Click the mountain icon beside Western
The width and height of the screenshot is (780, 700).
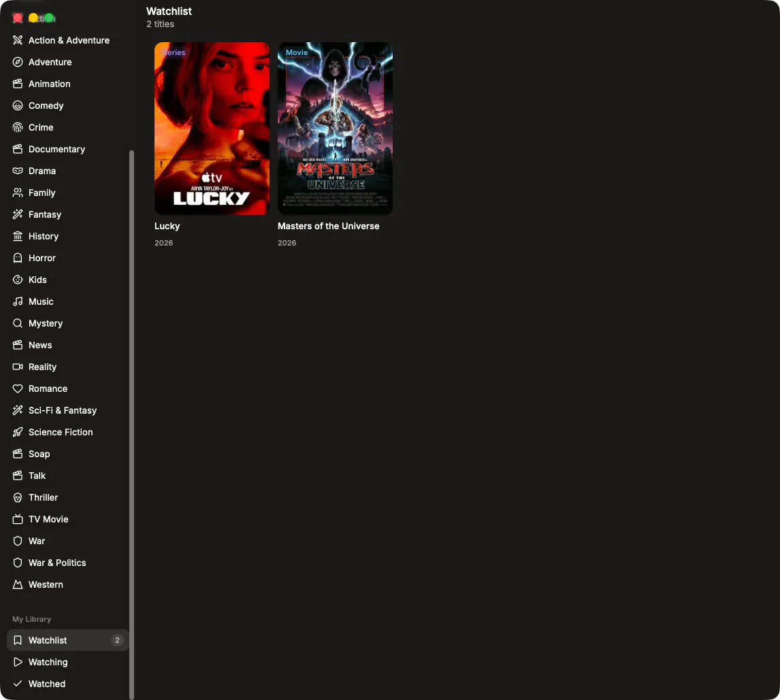[18, 584]
